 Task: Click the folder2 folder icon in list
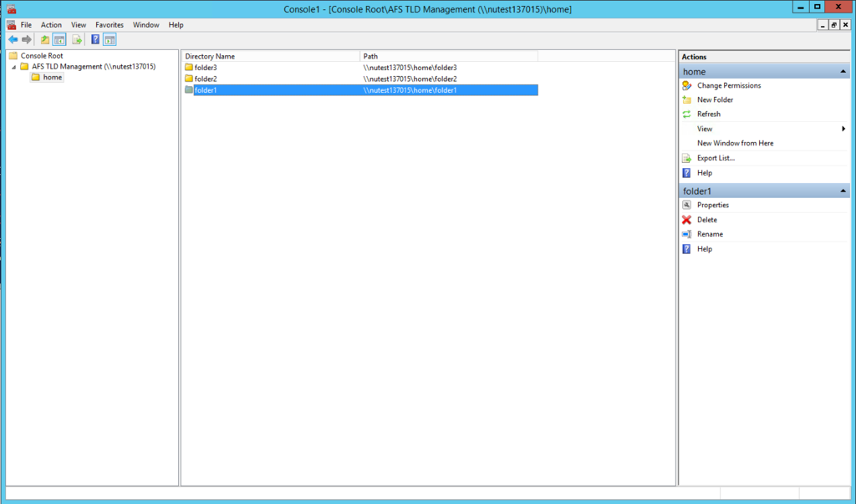click(x=189, y=79)
